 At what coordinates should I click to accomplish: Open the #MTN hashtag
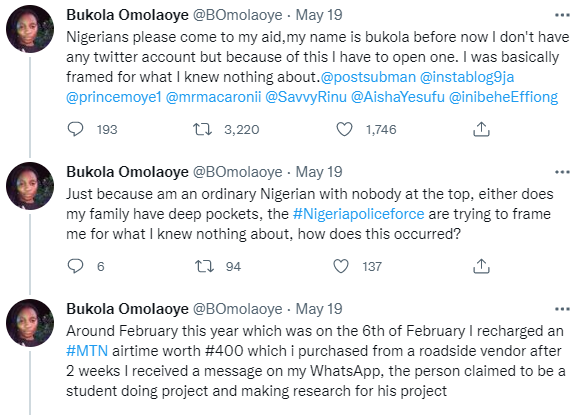87,351
